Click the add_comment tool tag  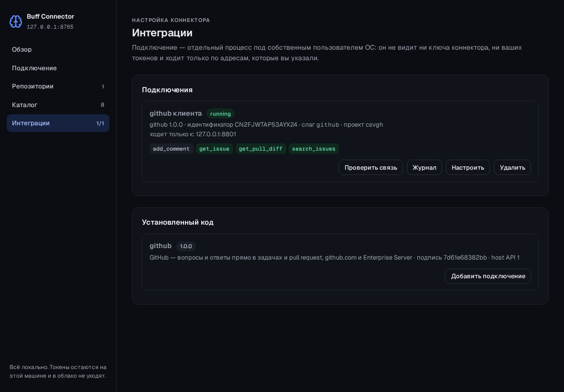tap(171, 149)
